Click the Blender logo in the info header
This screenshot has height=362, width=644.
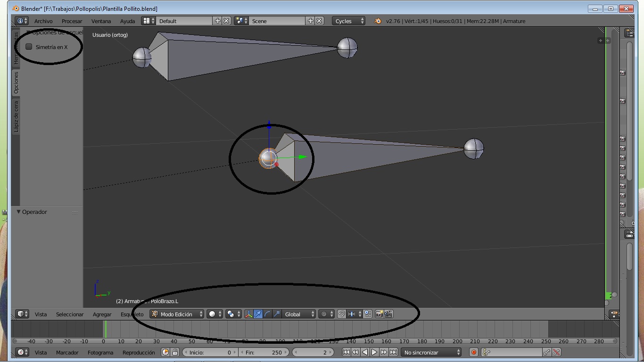[x=378, y=21]
